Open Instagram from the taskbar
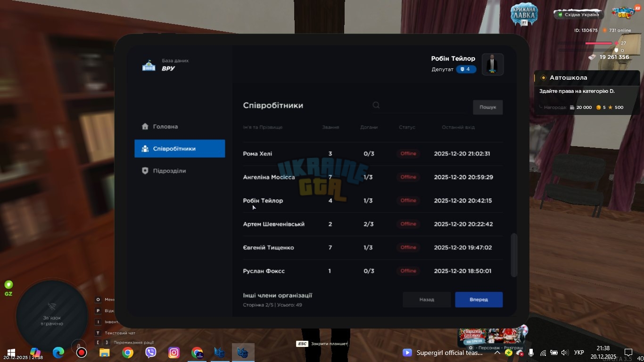644x362 pixels. click(x=174, y=353)
